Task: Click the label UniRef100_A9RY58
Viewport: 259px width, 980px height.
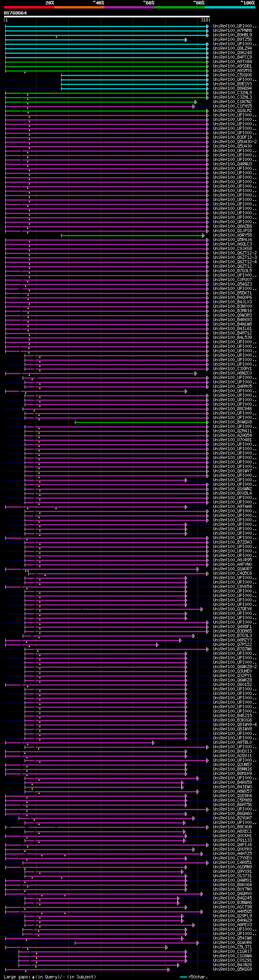Action: (232, 235)
